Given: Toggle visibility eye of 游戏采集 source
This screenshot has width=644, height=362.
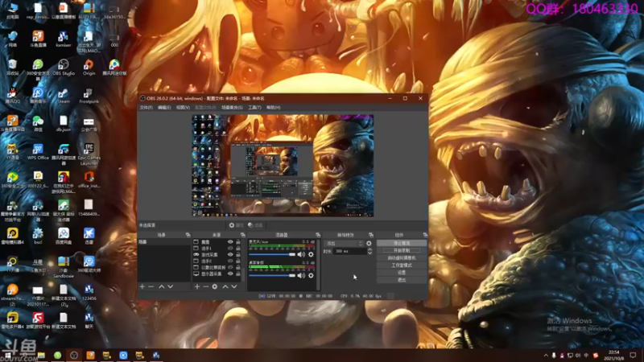Looking at the screenshot, I should [x=230, y=254].
